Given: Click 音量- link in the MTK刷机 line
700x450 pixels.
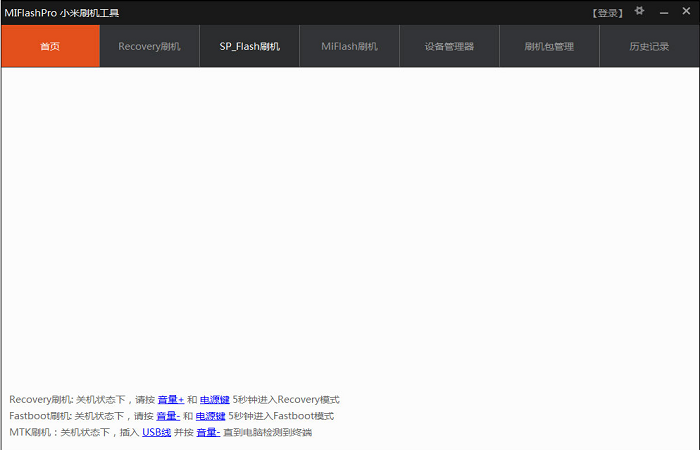Looking at the screenshot, I should [x=207, y=432].
